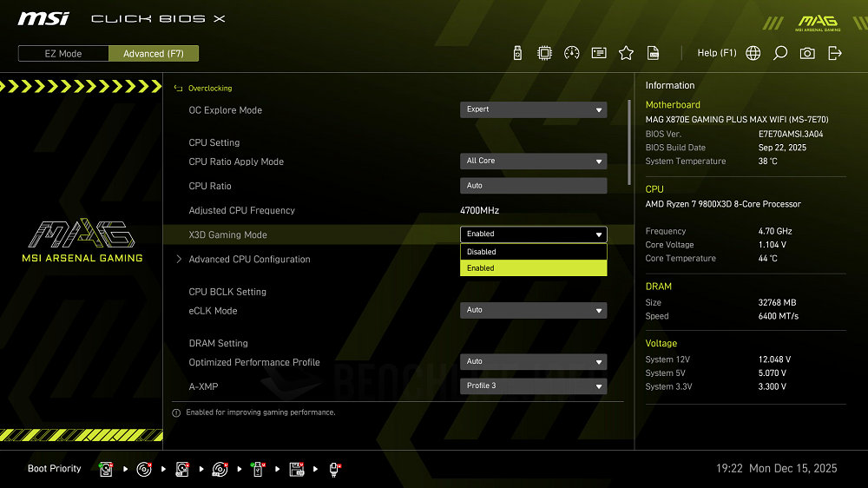Viewport: 868px width, 488px height.
Task: Click Help (F1) link
Action: [716, 53]
